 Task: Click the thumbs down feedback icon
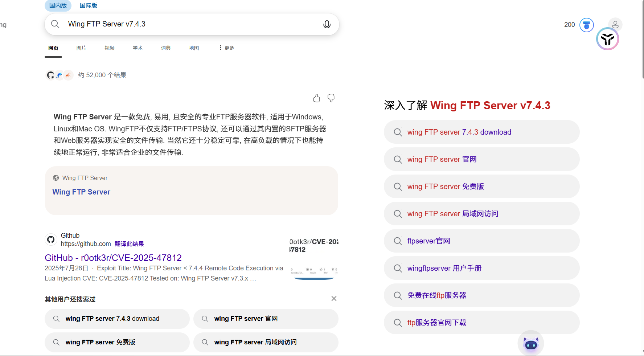pyautogui.click(x=331, y=98)
